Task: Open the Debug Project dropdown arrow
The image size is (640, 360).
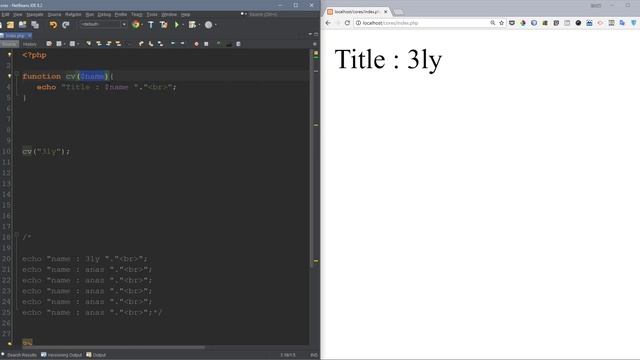Action: point(199,25)
